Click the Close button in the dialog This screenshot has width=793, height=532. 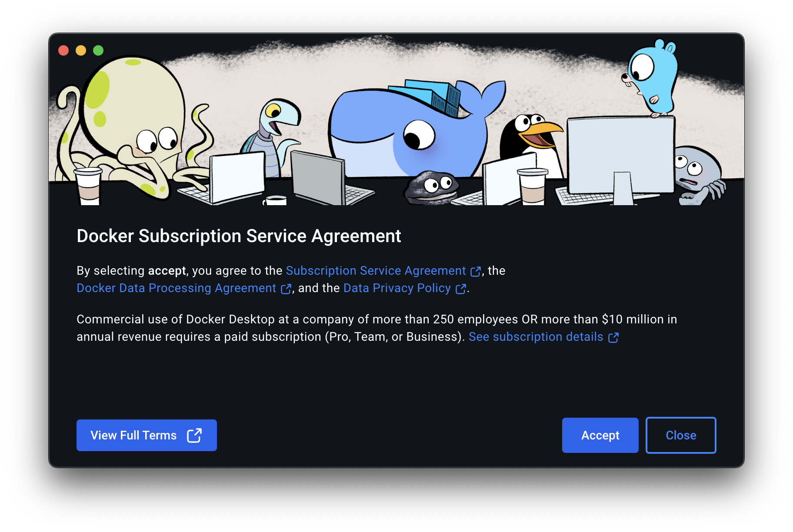click(x=681, y=435)
